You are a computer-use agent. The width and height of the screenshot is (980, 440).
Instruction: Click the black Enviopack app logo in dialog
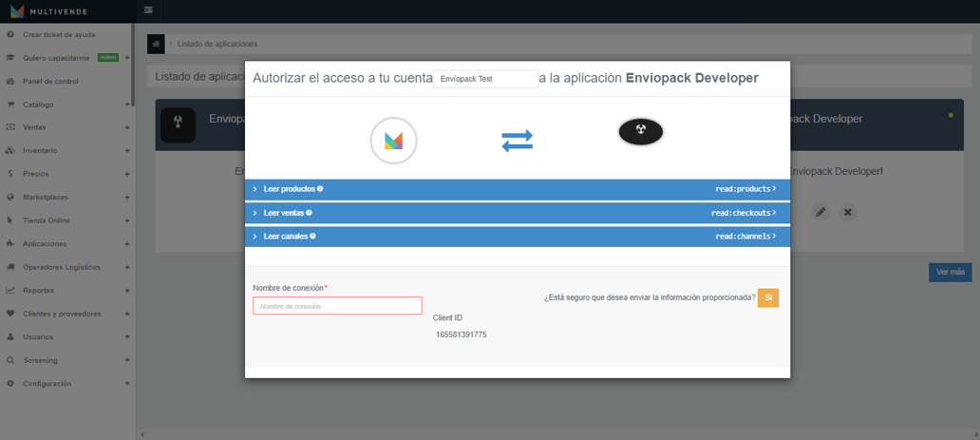[641, 131]
